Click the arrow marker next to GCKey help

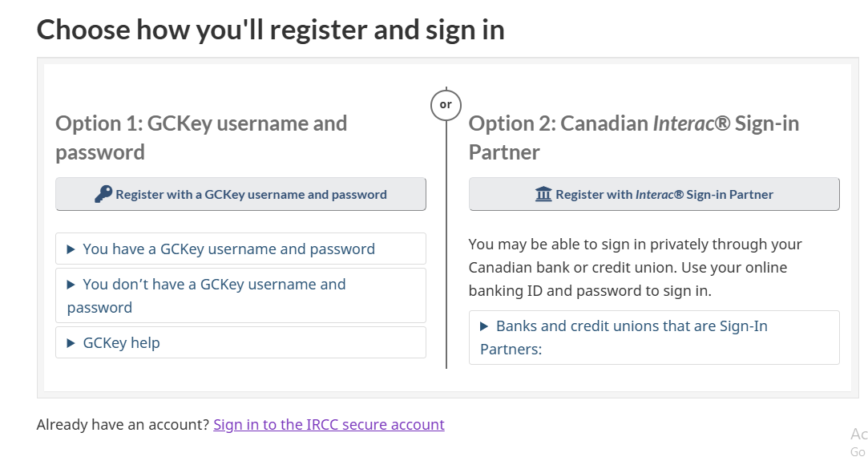tap(71, 343)
